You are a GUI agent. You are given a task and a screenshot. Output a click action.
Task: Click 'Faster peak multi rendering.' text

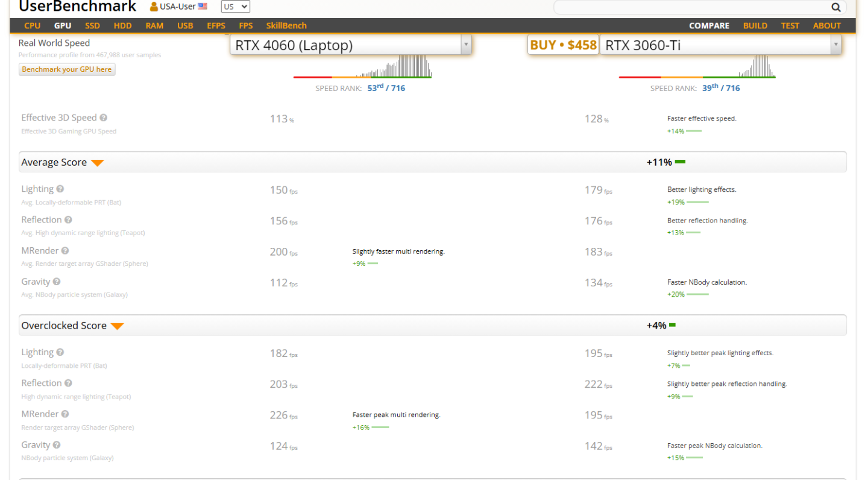click(397, 414)
